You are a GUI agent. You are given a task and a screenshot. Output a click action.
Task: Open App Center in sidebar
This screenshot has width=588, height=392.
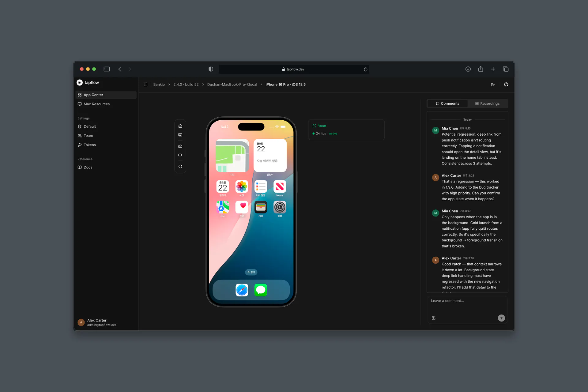(x=106, y=95)
